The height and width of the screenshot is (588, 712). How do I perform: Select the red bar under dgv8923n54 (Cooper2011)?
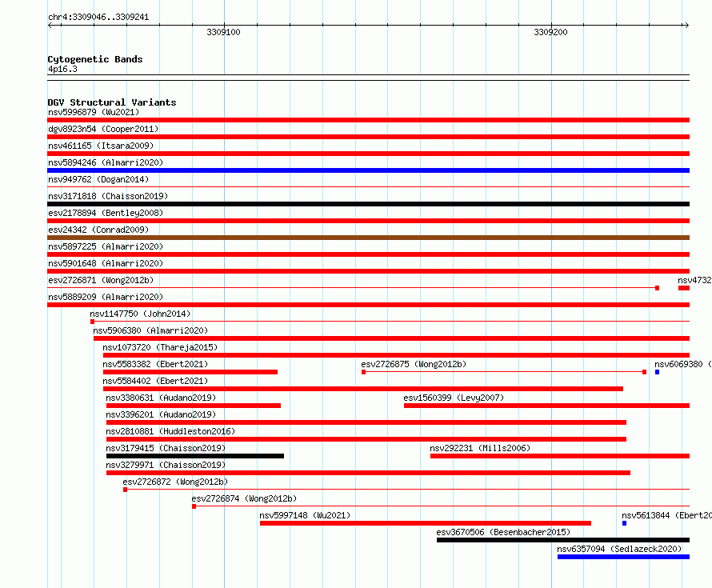point(368,137)
